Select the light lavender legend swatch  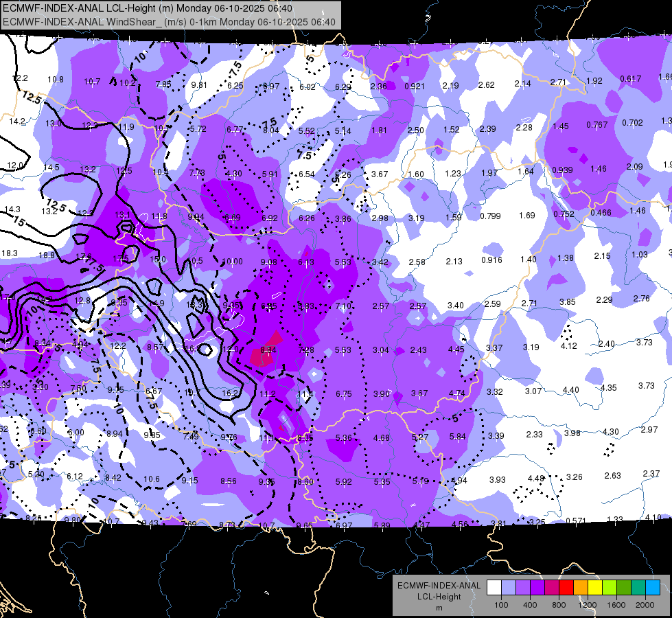tap(509, 588)
